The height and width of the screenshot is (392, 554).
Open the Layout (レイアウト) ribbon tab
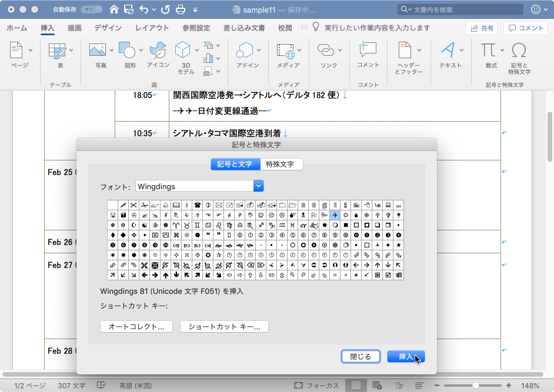click(152, 28)
